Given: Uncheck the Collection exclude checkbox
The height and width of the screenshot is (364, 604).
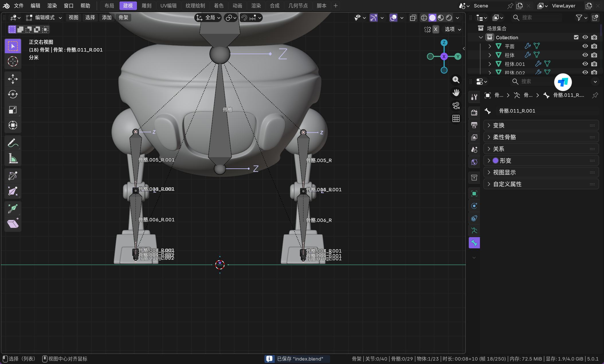Looking at the screenshot, I should pos(576,37).
